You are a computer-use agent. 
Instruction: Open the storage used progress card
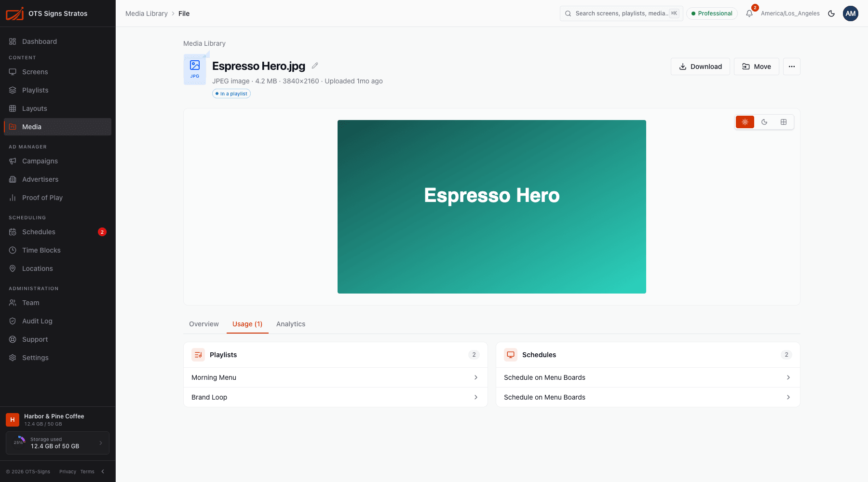[57, 443]
